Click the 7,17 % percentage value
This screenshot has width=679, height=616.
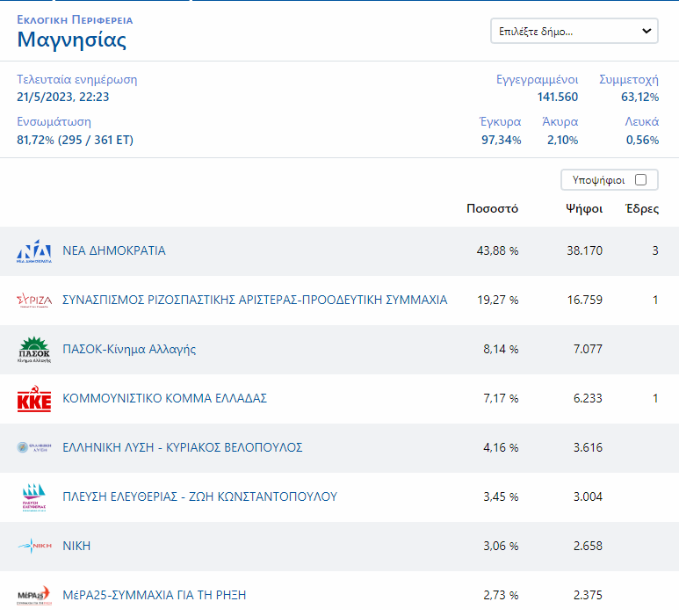(501, 398)
